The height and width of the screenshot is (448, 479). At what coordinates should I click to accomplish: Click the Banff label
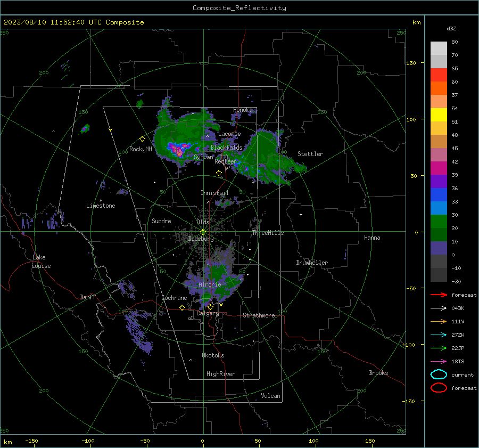[x=88, y=297]
